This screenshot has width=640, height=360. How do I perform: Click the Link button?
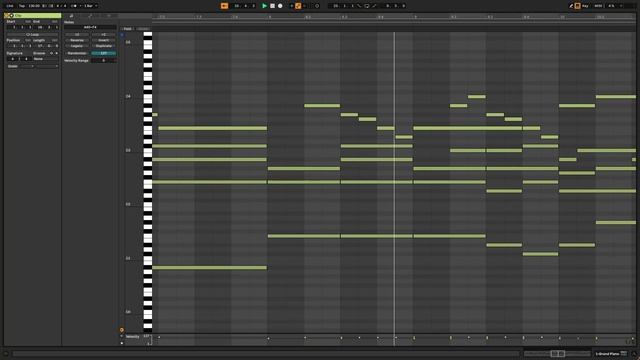click(x=10, y=6)
